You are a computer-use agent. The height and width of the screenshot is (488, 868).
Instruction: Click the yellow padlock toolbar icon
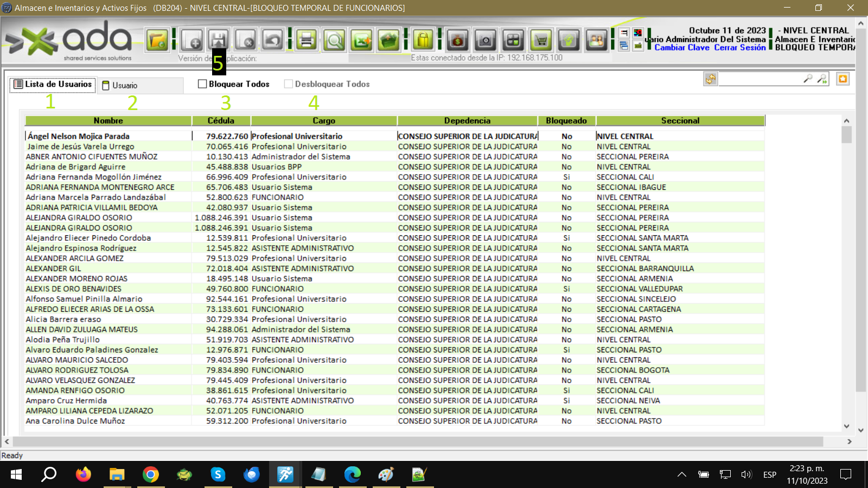[423, 40]
